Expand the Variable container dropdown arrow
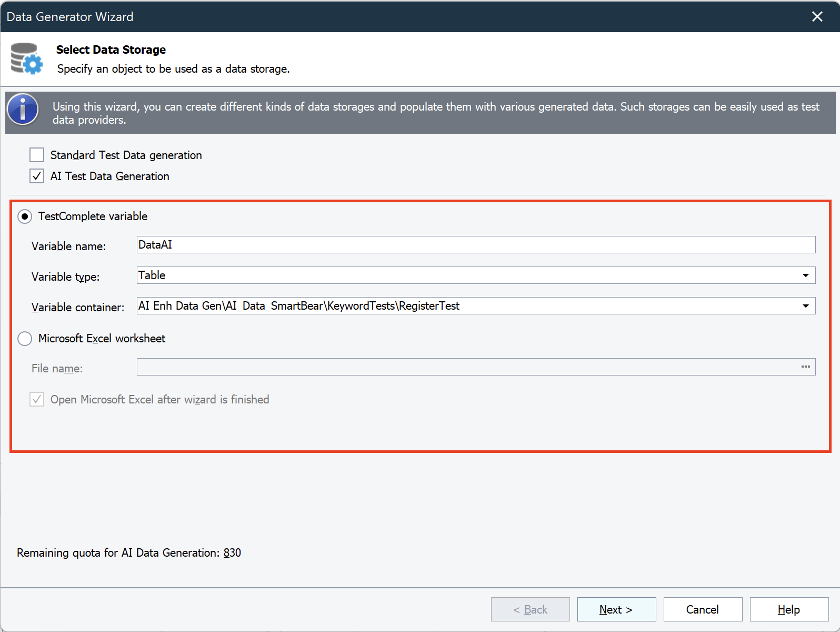 pyautogui.click(x=805, y=306)
